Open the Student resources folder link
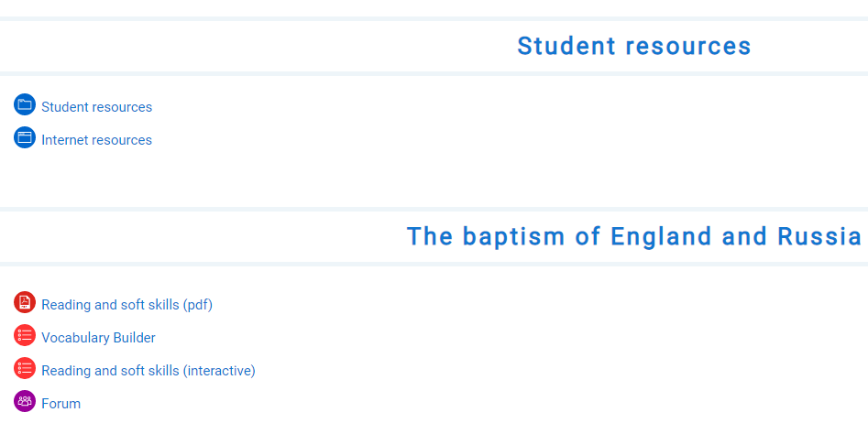Screen dimensions: 868x434 (x=96, y=107)
